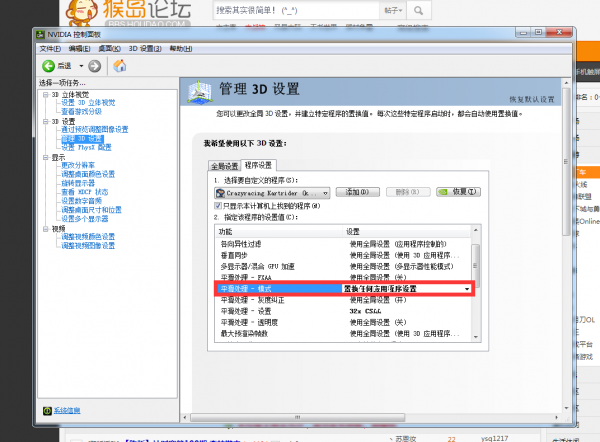The image size is (600, 442).
Task: Select the 平滑处理 - FXAA row
Action: (x=342, y=277)
